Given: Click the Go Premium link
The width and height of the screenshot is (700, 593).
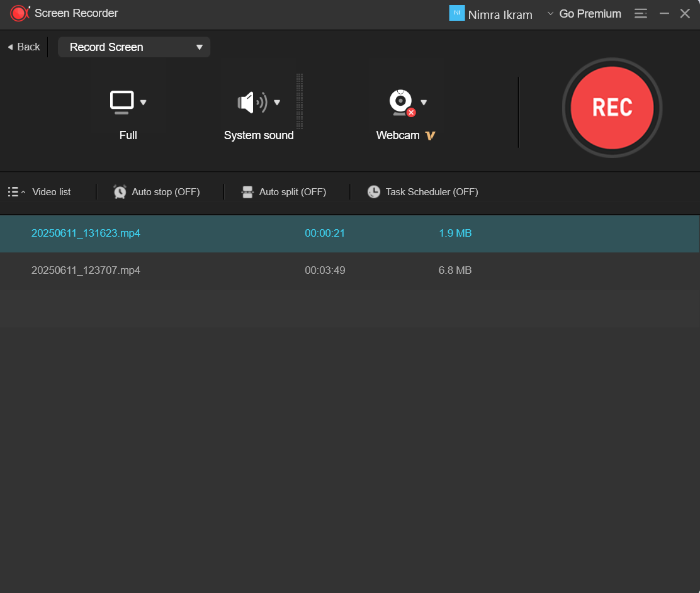Looking at the screenshot, I should [x=584, y=14].
